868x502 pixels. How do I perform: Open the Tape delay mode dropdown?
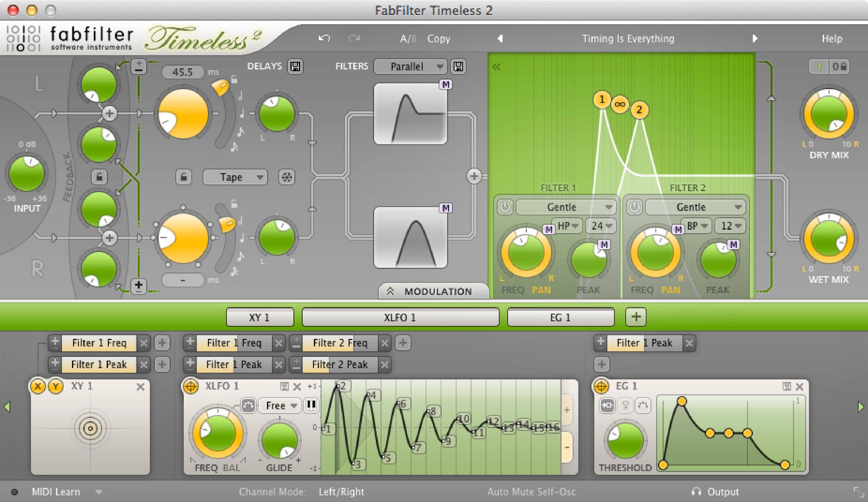235,177
